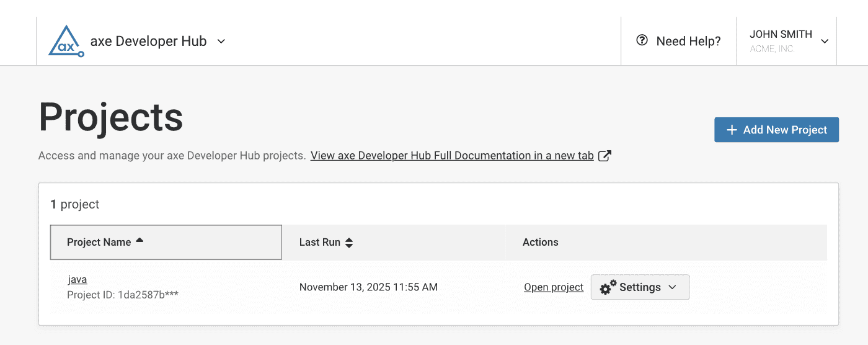The height and width of the screenshot is (345, 868).
Task: Open the JOHN SMITH account menu
Action: tap(781, 35)
